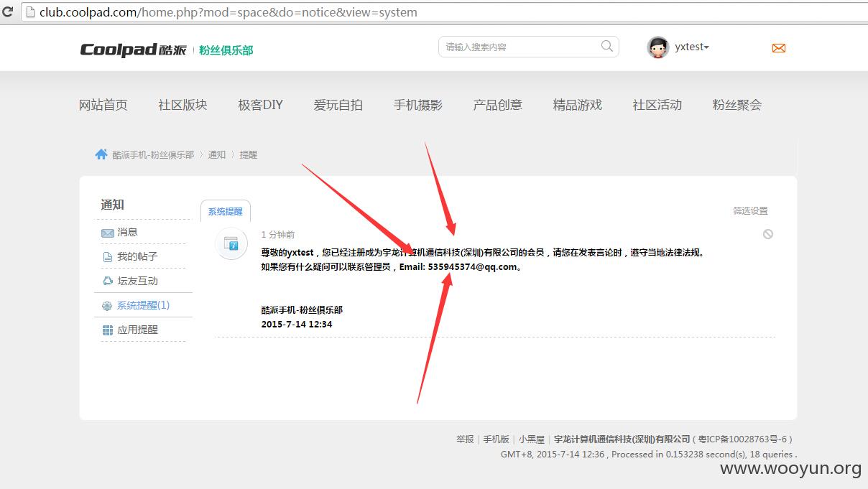This screenshot has height=489, width=868.
Task: Open 筛选设置 filter settings link
Action: tap(750, 210)
